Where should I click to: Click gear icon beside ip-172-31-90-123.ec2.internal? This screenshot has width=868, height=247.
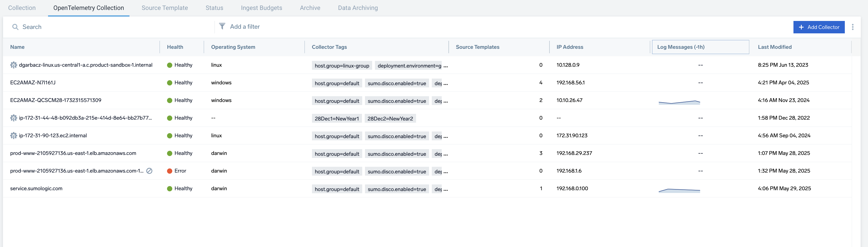click(14, 136)
